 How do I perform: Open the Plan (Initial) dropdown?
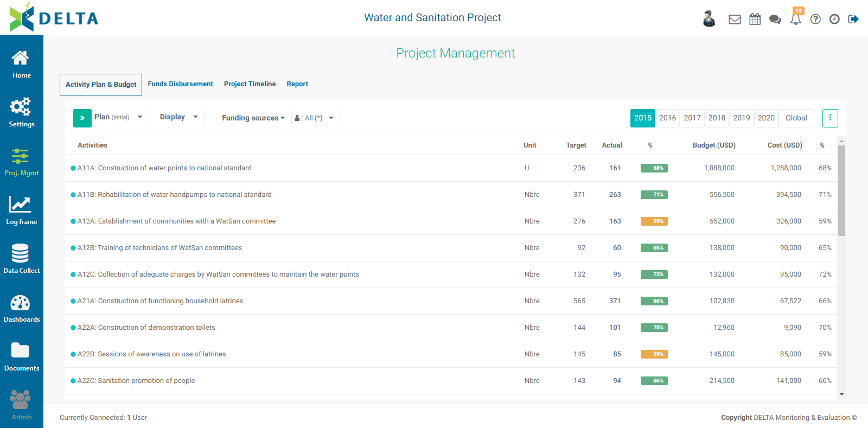118,117
